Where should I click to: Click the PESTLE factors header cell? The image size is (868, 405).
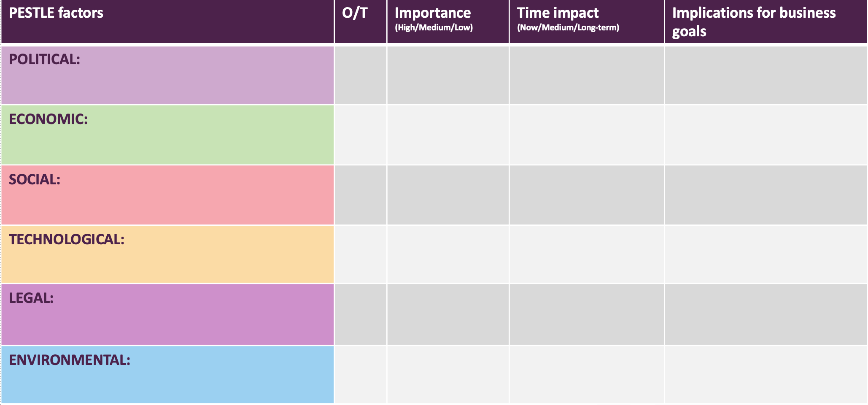point(167,21)
